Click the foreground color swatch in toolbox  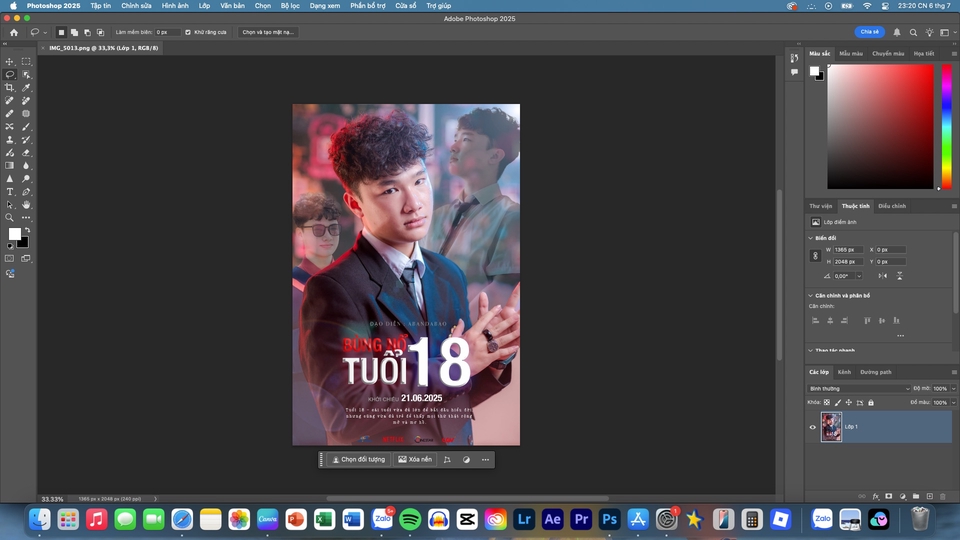(15, 234)
